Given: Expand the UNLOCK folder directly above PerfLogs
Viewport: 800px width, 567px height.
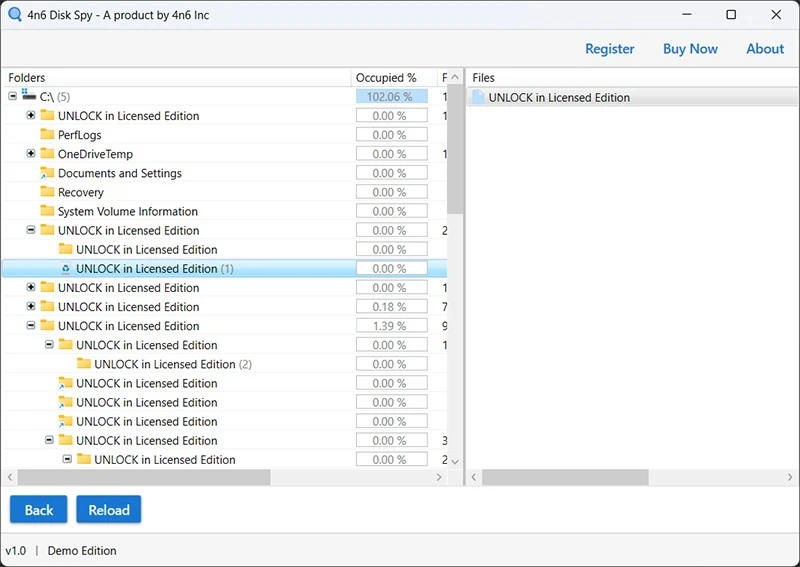Looking at the screenshot, I should [31, 115].
